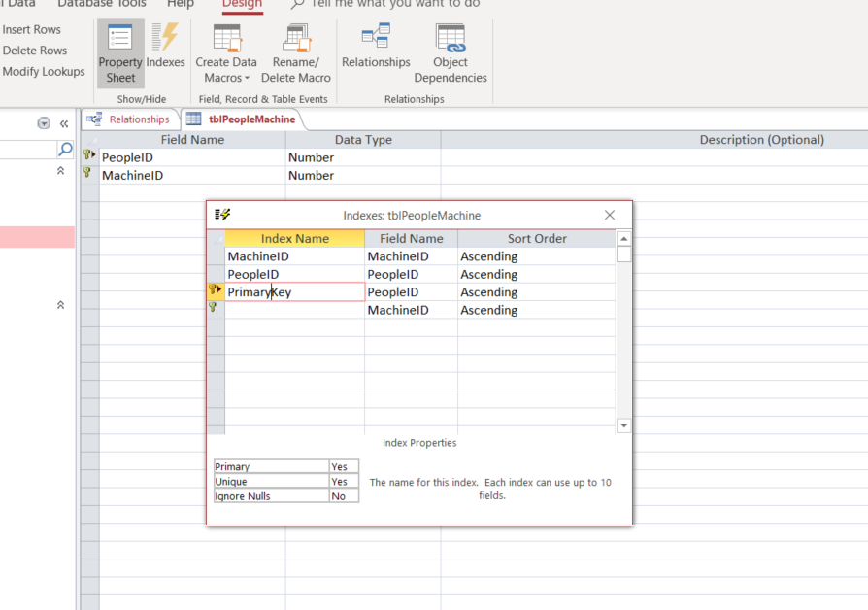The width and height of the screenshot is (868, 610).
Task: Close the Indexes dialog
Action: coord(610,215)
